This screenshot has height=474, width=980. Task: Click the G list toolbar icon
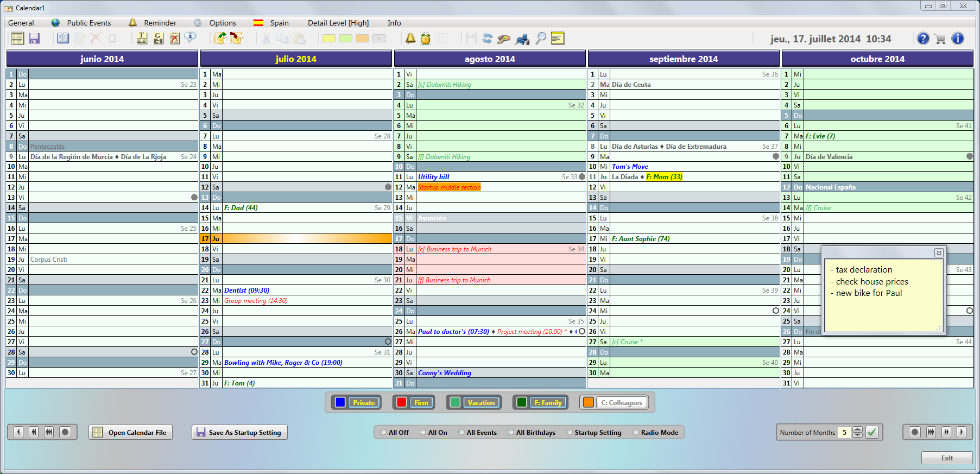(158, 39)
